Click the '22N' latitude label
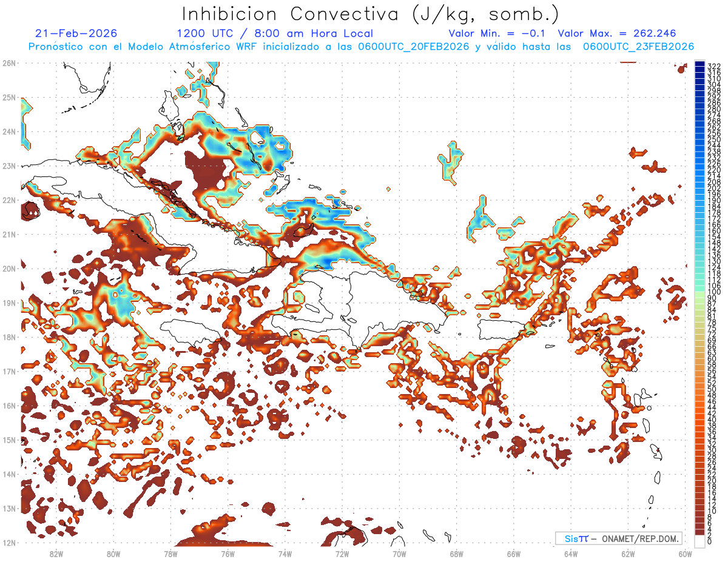This screenshot has height=562, width=728. point(8,200)
